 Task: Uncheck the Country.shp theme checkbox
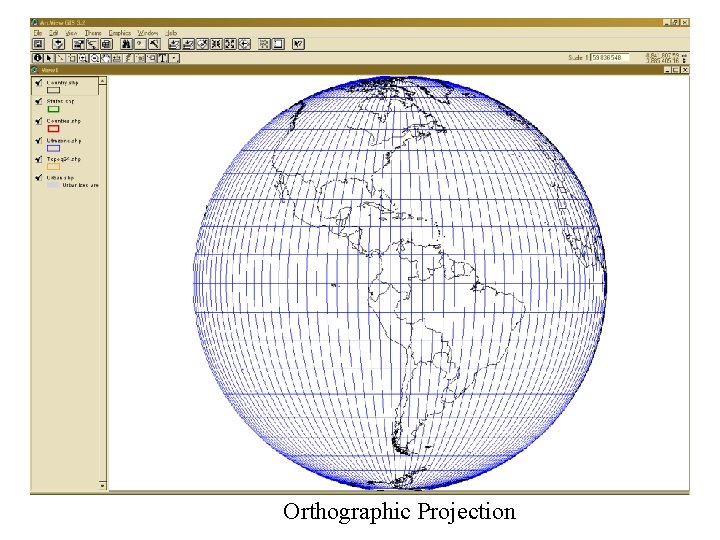point(39,83)
